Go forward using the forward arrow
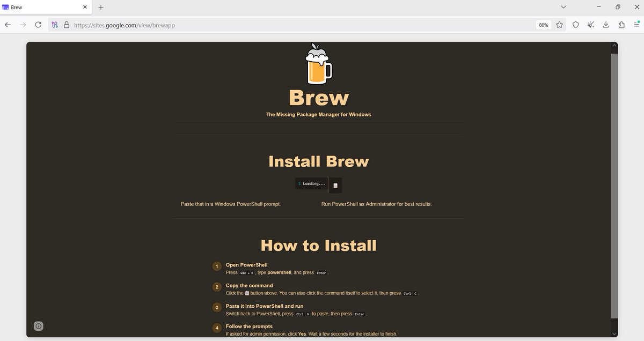 tap(23, 25)
